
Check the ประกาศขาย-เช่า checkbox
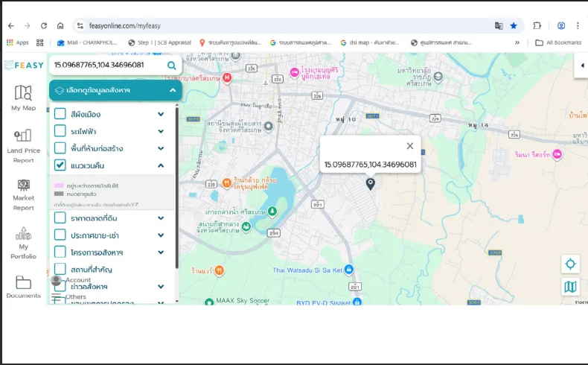60,235
